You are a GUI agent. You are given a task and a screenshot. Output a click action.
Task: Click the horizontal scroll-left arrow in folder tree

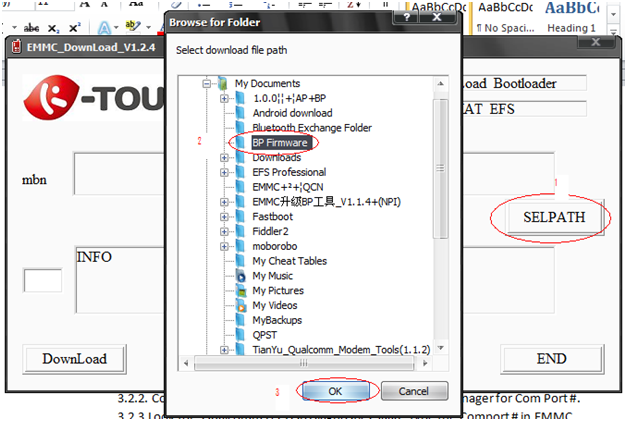tap(186, 363)
